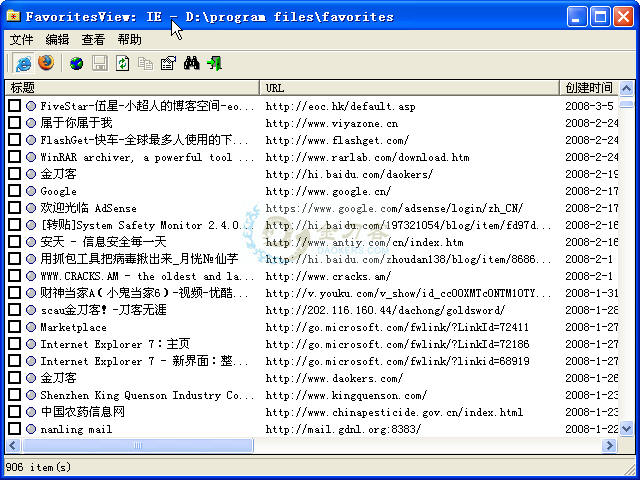Image resolution: width=640 pixels, height=480 pixels.
Task: Click the green arrow exit icon
Action: pos(214,64)
